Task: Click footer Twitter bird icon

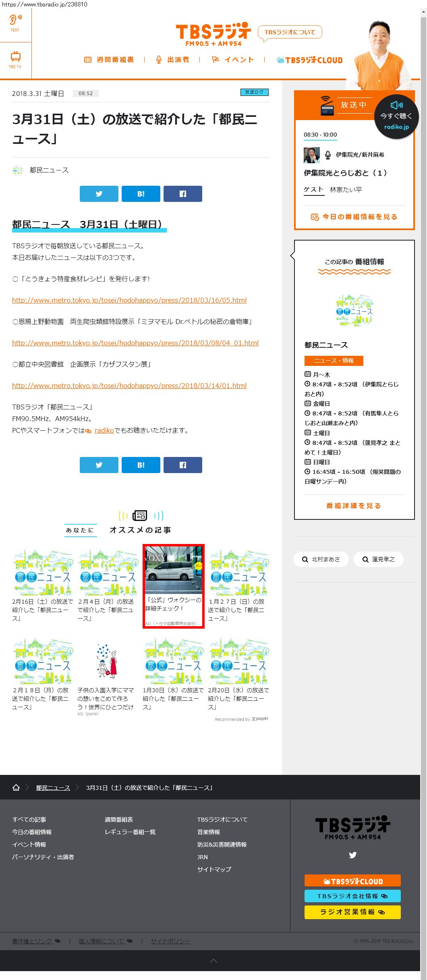Action: 352,855
